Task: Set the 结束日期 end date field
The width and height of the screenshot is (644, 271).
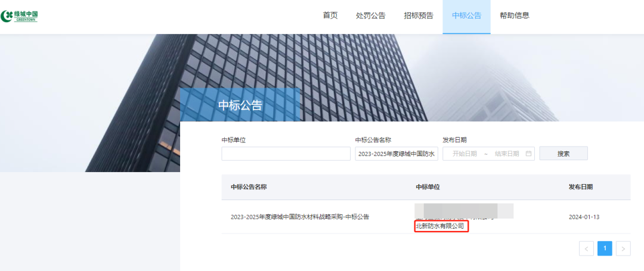Action: [507, 154]
